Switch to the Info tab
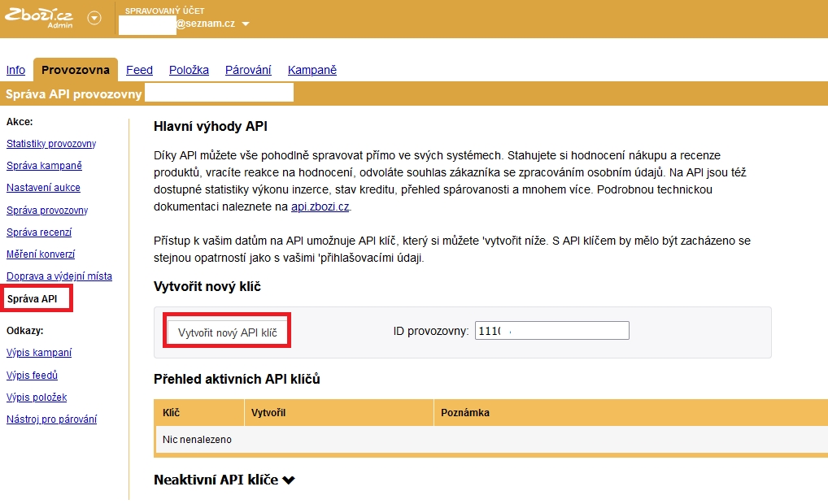The width and height of the screenshot is (828, 504). (x=15, y=70)
